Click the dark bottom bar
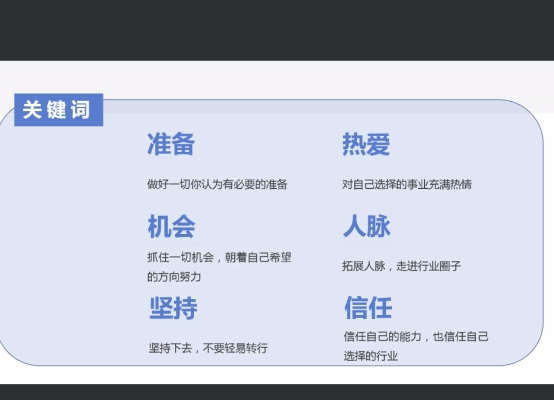Screen dimensions: 554x401 pos(277,392)
